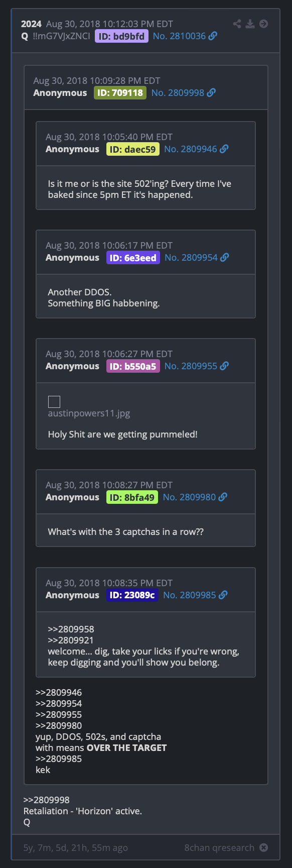Click link icon beside No. 2809946
Viewport: 292px width, 868px height.
224,149
